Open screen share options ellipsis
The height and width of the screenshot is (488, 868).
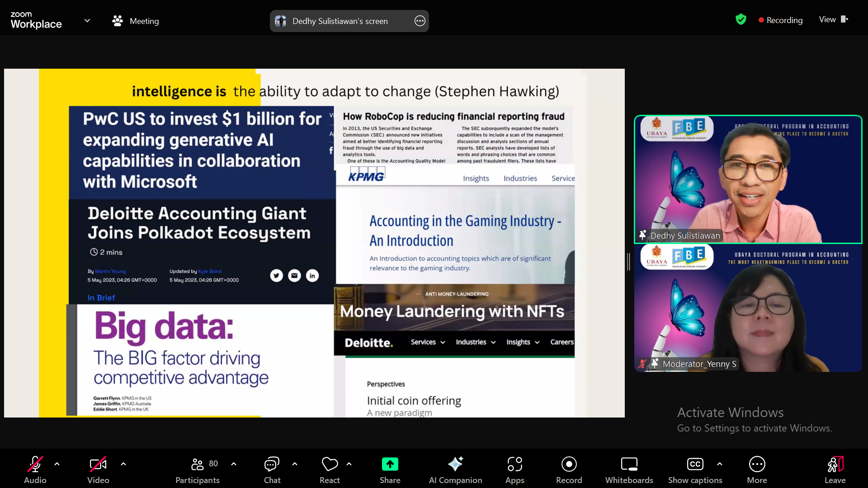pos(420,21)
